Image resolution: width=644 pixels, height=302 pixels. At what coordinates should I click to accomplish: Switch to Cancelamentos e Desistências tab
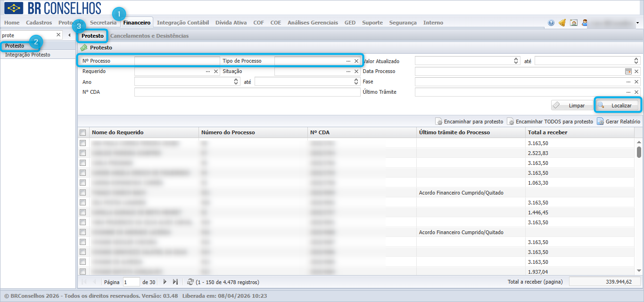(149, 36)
